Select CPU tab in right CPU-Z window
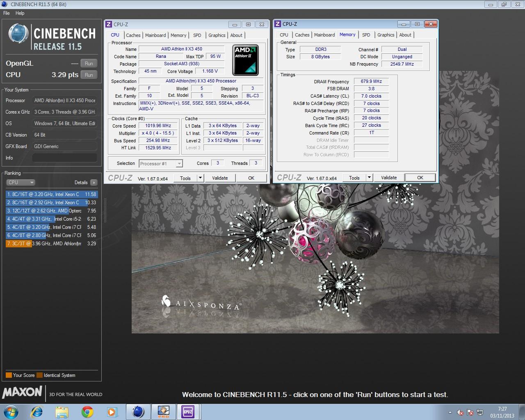 pos(284,35)
